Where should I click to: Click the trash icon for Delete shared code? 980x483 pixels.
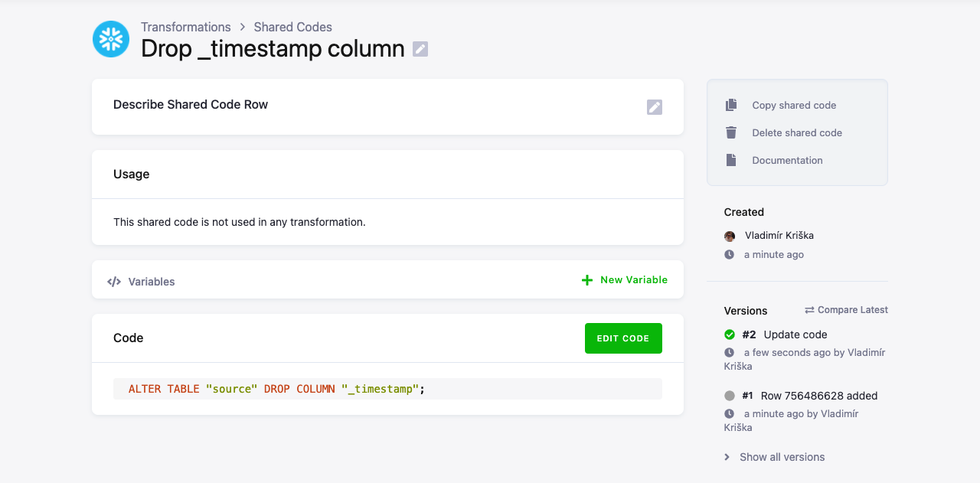[x=731, y=132]
